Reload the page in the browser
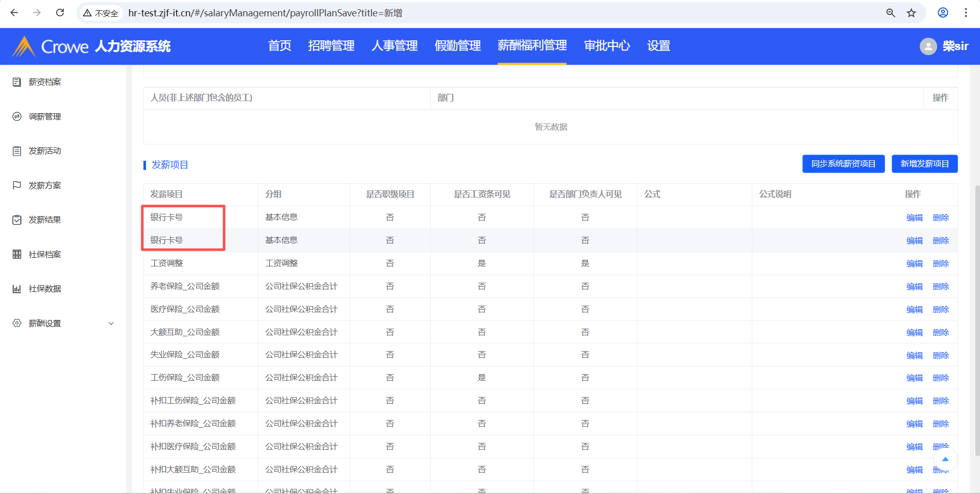Image resolution: width=980 pixels, height=494 pixels. pyautogui.click(x=60, y=13)
